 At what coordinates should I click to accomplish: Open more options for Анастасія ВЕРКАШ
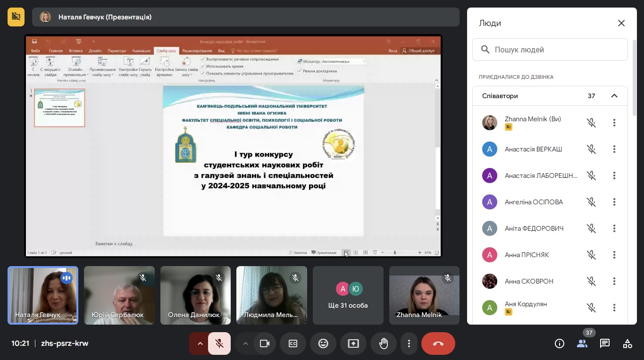pyautogui.click(x=614, y=149)
